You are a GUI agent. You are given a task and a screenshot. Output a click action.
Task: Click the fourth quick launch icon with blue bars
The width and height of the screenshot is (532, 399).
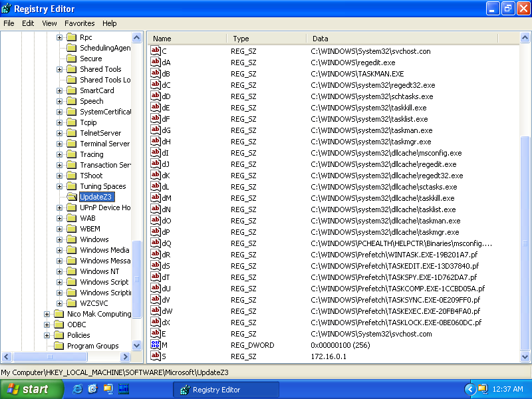(124, 389)
